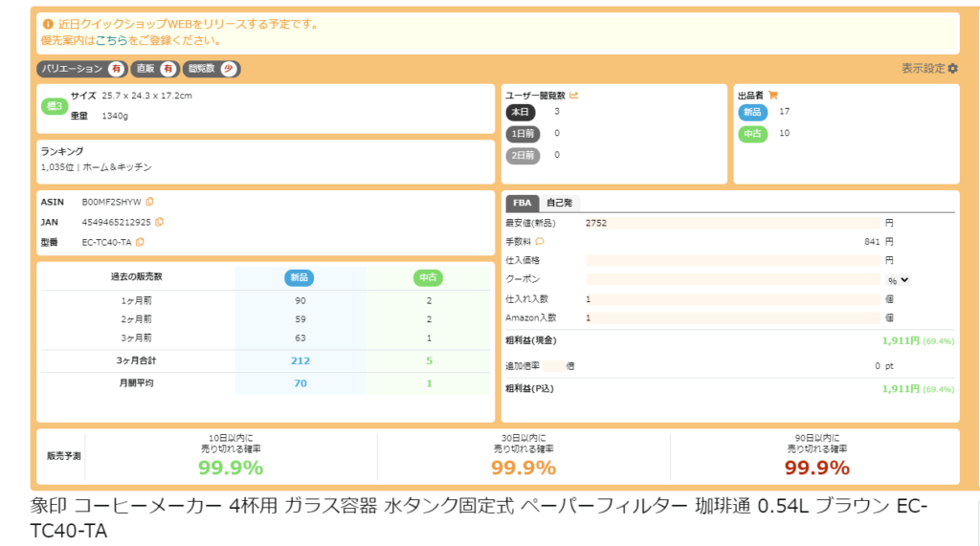Select the 中古 seller badge
Viewport: 980px width, 546px height.
pyautogui.click(x=752, y=134)
